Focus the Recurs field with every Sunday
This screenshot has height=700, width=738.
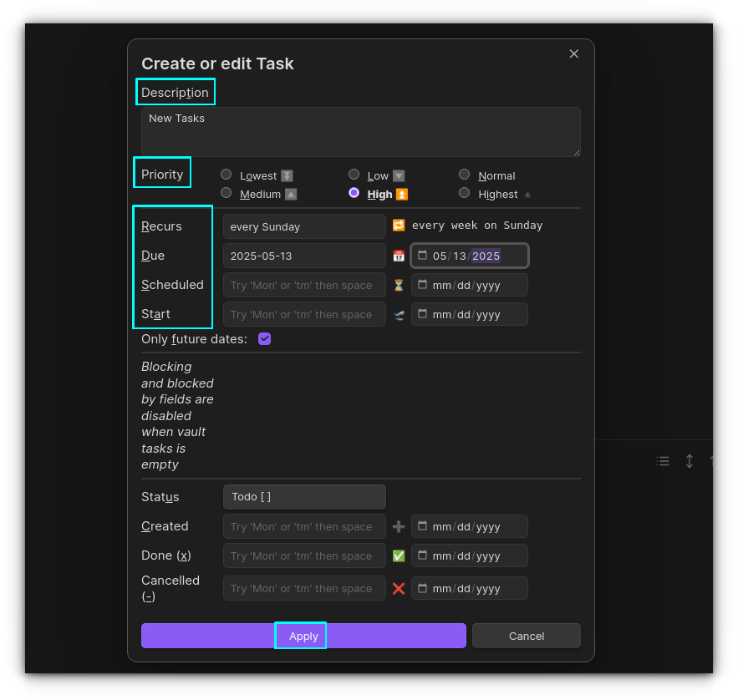(304, 226)
